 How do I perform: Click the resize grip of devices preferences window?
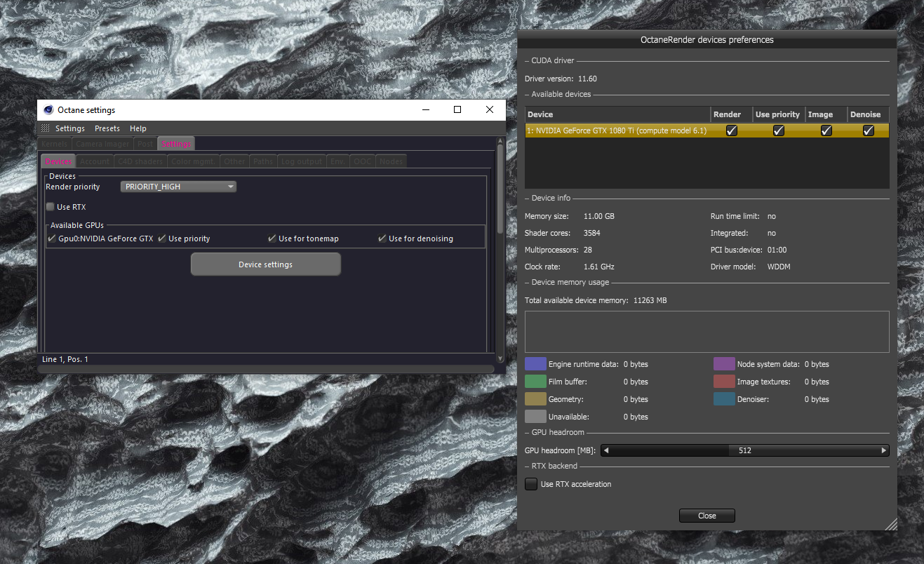point(891,524)
